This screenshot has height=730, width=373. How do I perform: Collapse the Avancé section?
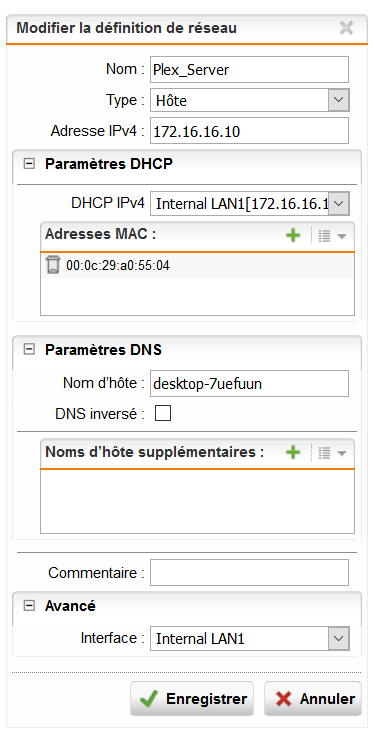click(29, 606)
